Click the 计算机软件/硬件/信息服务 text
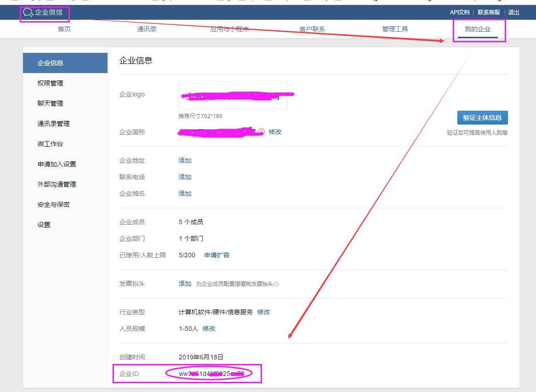Image resolution: width=536 pixels, height=392 pixels. coord(216,312)
